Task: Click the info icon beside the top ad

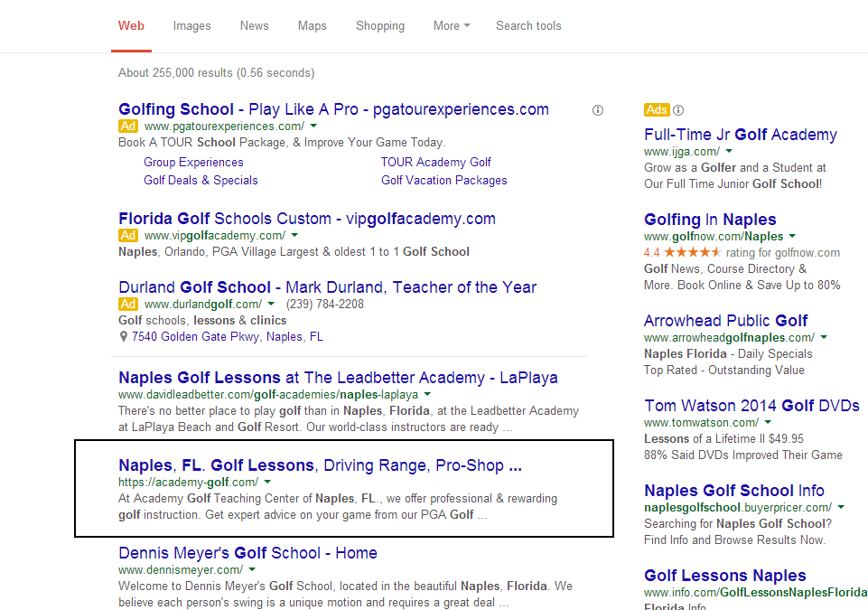Action: [598, 110]
